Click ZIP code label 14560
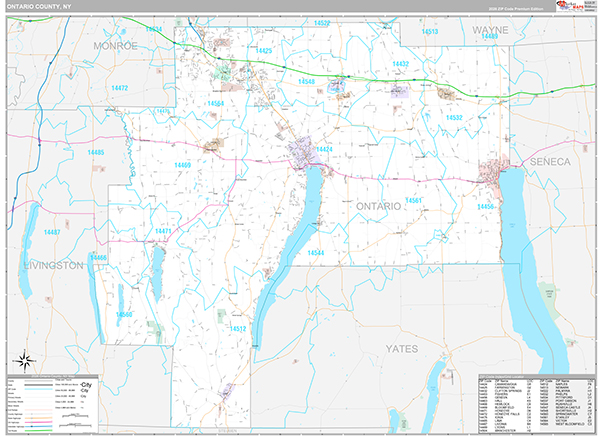 (124, 314)
